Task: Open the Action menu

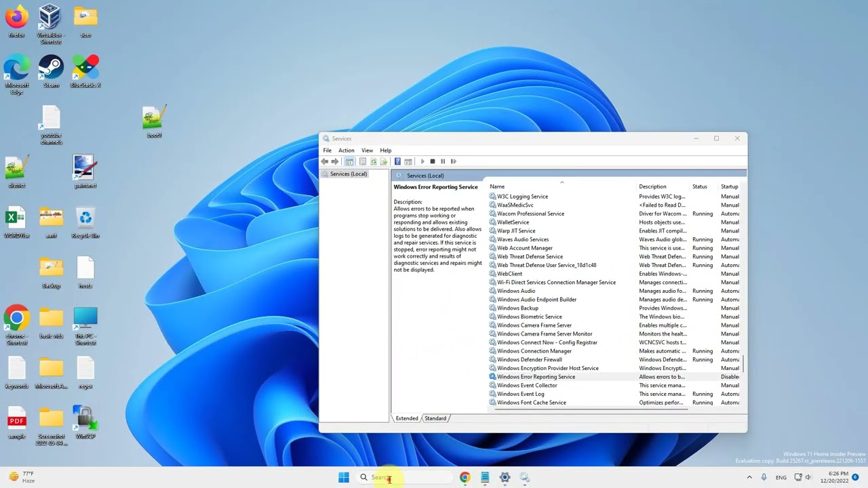Action: coord(346,150)
